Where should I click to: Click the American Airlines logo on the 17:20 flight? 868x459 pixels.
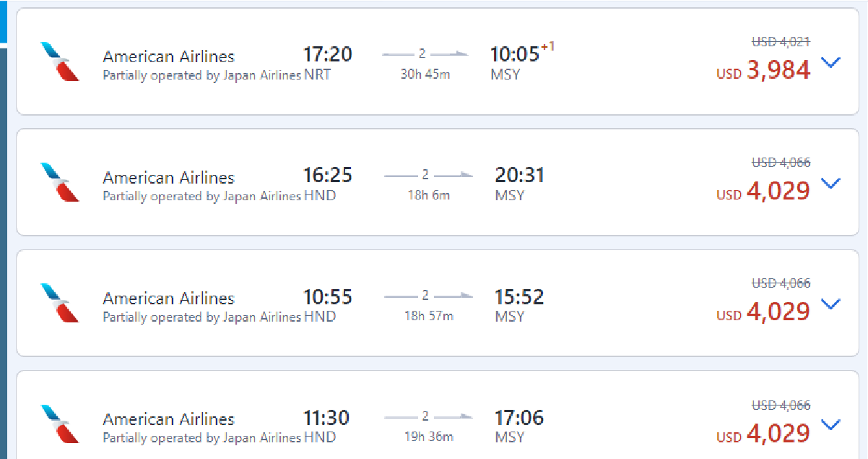coord(60,61)
